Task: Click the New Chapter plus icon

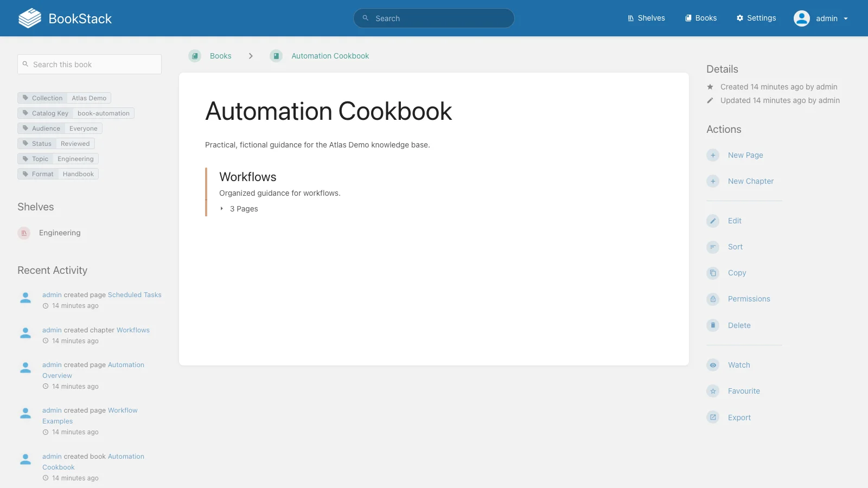Action: [713, 181]
